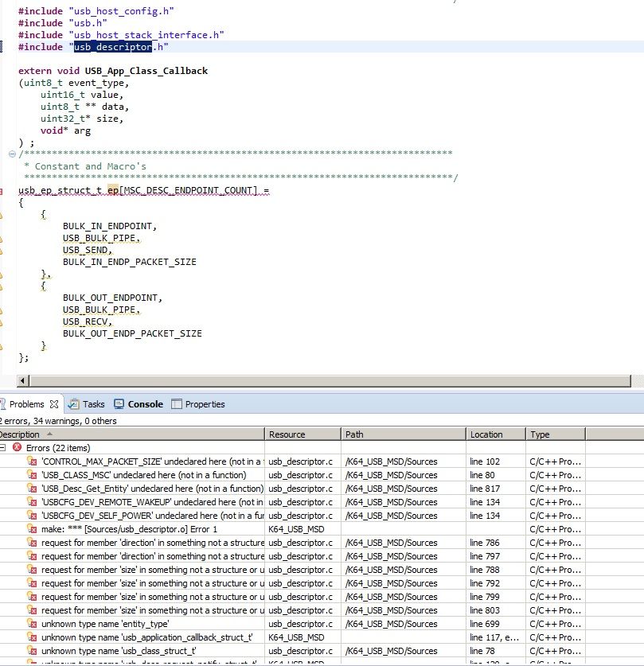Click the BULK_OUT_ENDPOINT code line
Viewport: 644px width, 666px height.
pos(112,298)
